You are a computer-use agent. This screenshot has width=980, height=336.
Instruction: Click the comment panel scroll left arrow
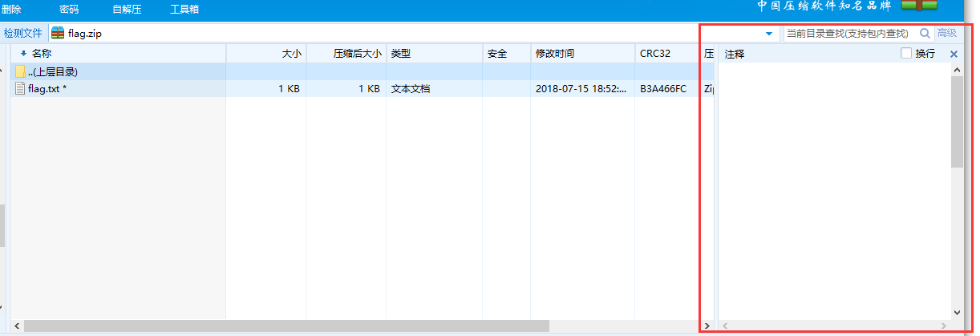point(725,326)
